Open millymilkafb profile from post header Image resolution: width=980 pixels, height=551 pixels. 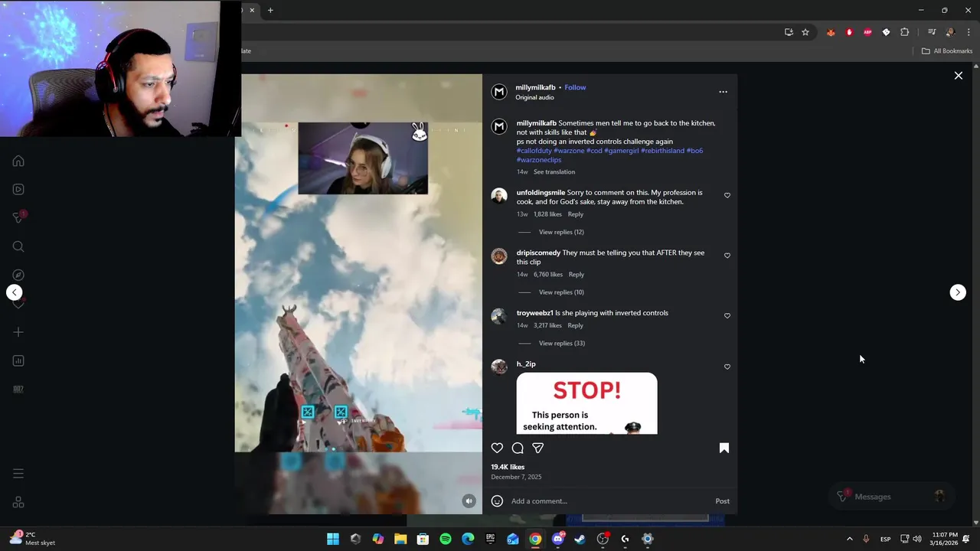click(x=535, y=87)
